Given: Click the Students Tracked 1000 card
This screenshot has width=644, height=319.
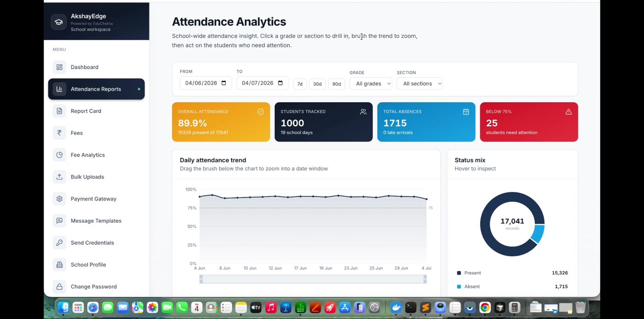Looking at the screenshot, I should click(x=324, y=122).
